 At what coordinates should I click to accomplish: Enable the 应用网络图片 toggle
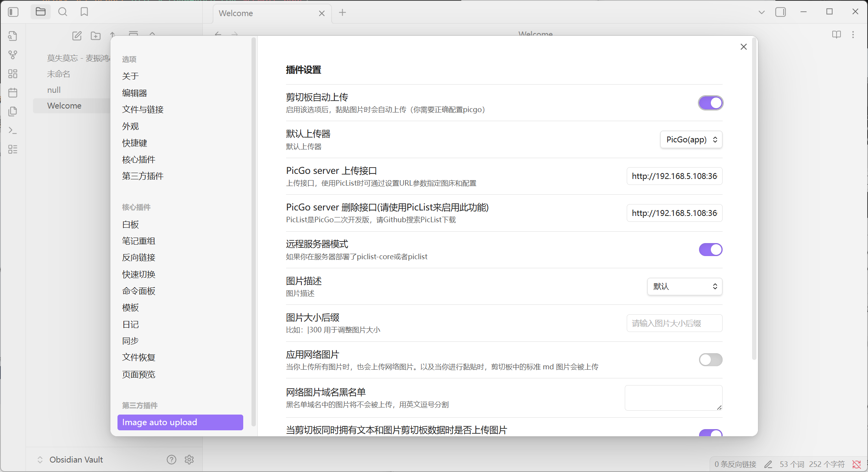tap(710, 360)
